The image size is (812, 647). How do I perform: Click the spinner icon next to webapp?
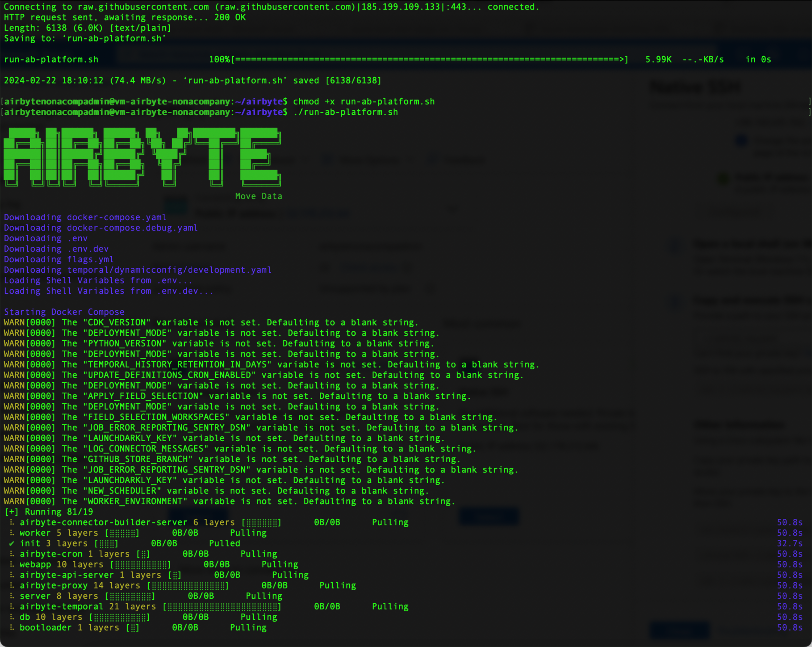[12, 564]
